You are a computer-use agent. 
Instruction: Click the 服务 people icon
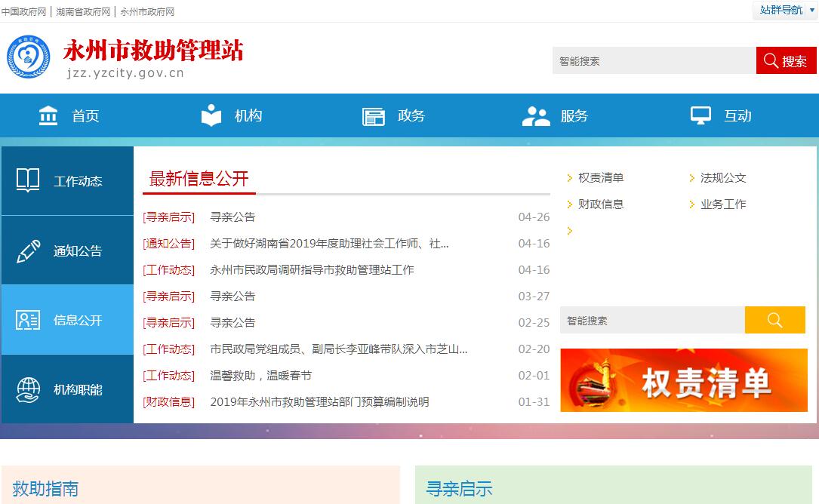pyautogui.click(x=536, y=116)
